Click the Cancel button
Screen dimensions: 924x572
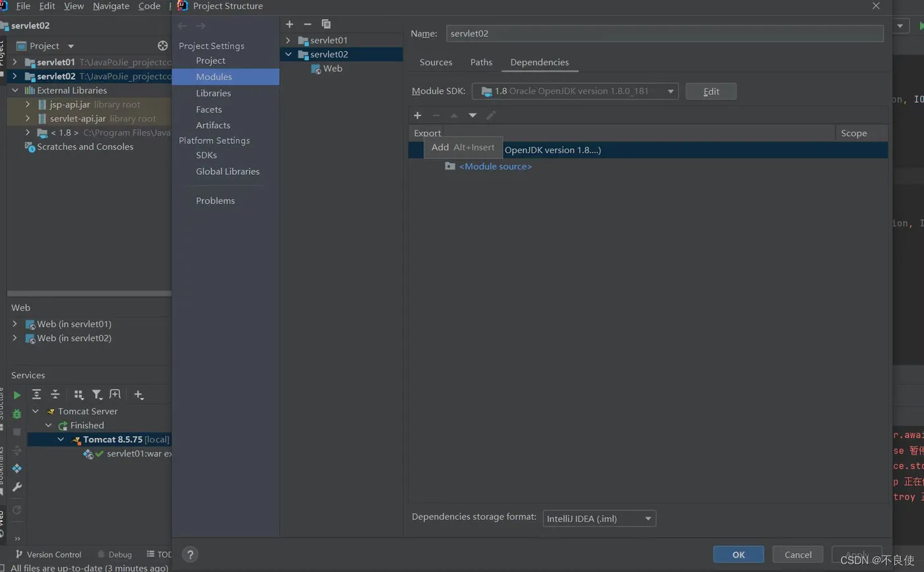(798, 554)
